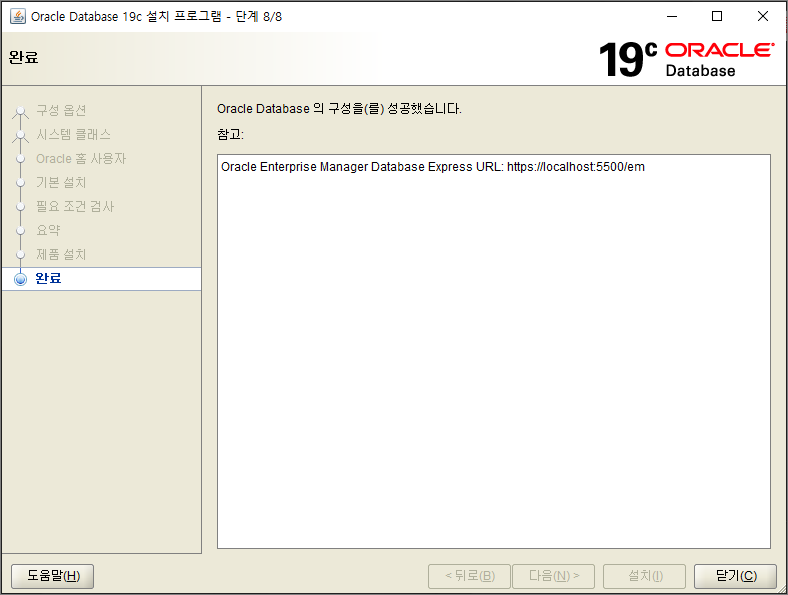Click the disabled 설치(I) install button
This screenshot has height=595, width=788.
pyautogui.click(x=644, y=576)
